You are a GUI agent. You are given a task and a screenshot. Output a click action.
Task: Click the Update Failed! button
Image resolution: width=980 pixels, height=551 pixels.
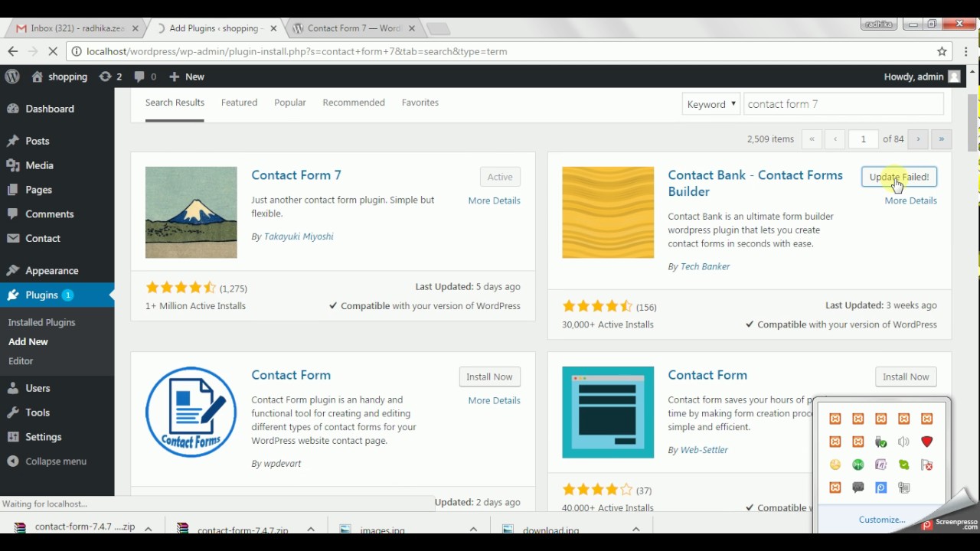pos(899,177)
